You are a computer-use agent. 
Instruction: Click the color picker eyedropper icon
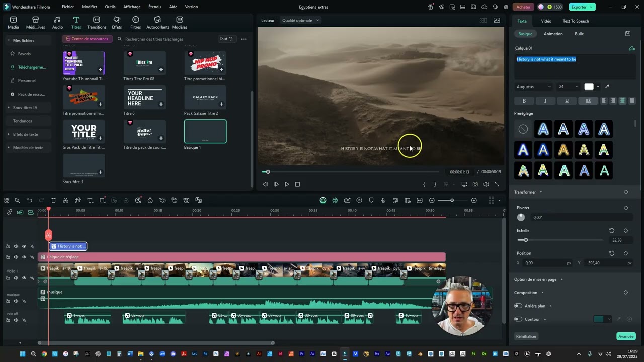click(x=607, y=87)
